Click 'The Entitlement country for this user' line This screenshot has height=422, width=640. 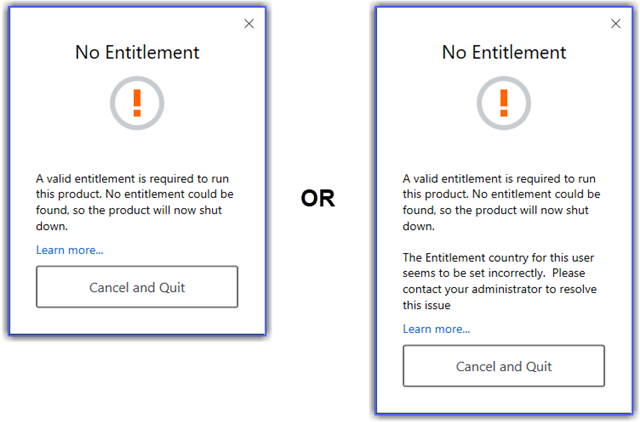pyautogui.click(x=498, y=258)
